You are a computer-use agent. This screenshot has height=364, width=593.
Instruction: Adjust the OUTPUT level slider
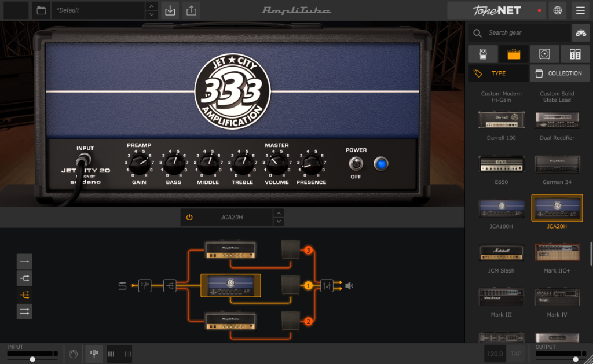click(x=576, y=359)
